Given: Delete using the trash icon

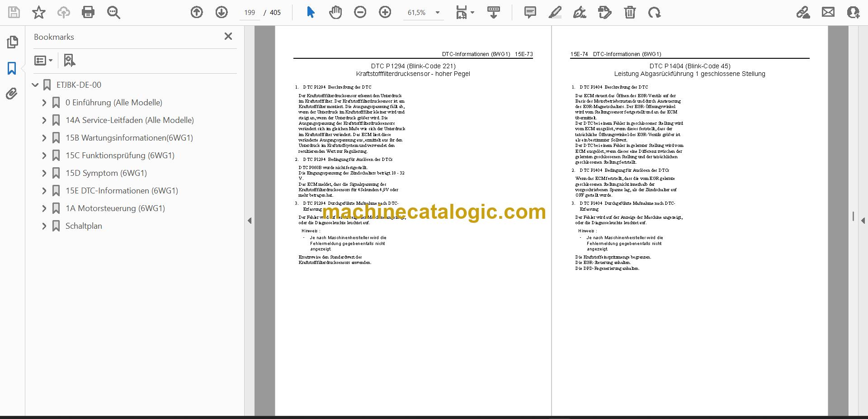Looking at the screenshot, I should (630, 12).
